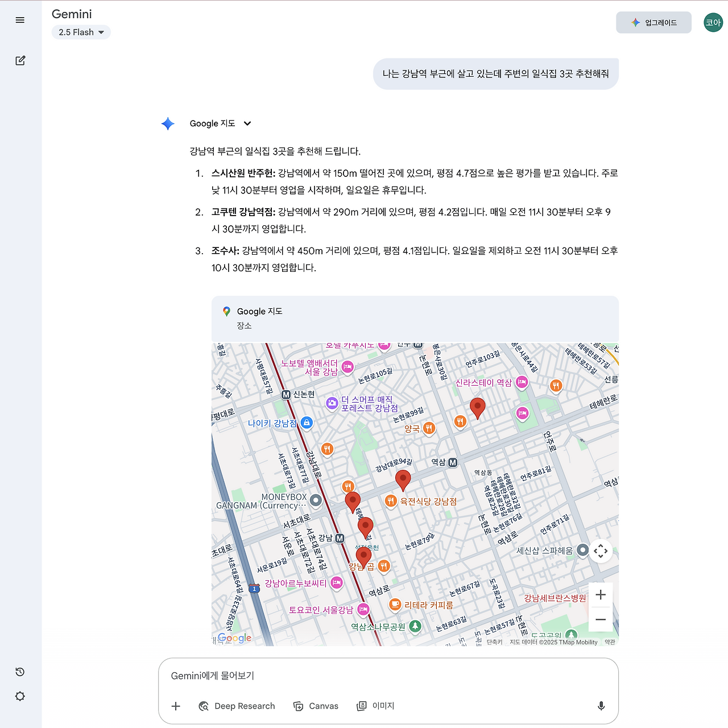Screen dimensions: 728x728
Task: Click the plus icon to attach content
Action: (x=176, y=706)
